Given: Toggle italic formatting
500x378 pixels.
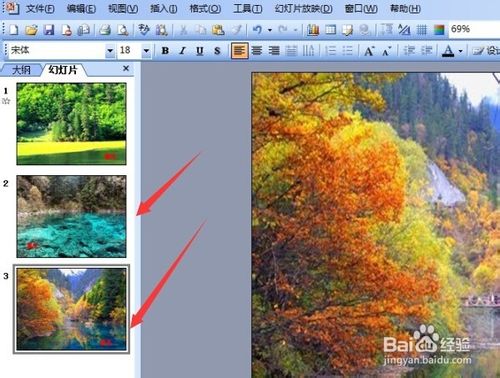Looking at the screenshot, I should [182, 51].
